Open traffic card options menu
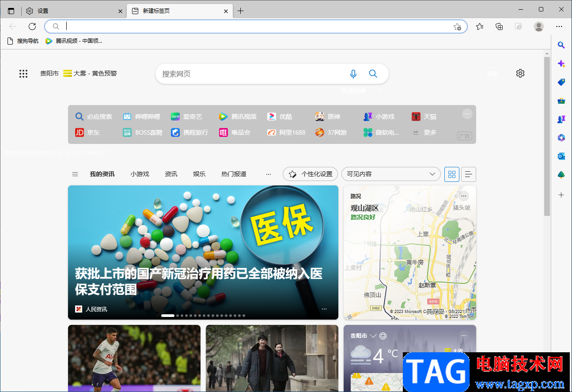This screenshot has height=392, width=572. 464,196
